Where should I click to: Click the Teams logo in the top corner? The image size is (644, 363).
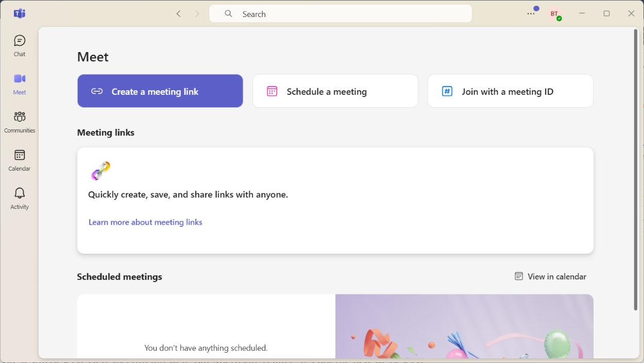(19, 13)
